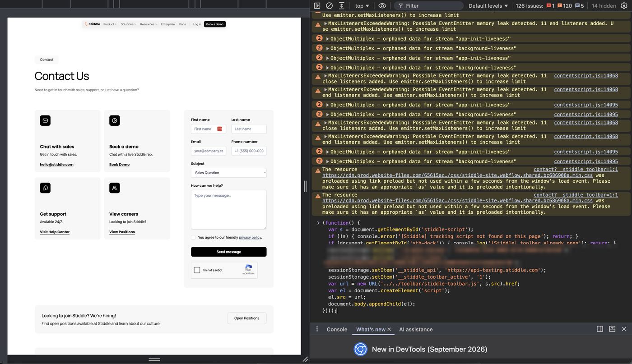The height and width of the screenshot is (364, 632).
Task: Focus the Last name input field
Action: tap(249, 129)
